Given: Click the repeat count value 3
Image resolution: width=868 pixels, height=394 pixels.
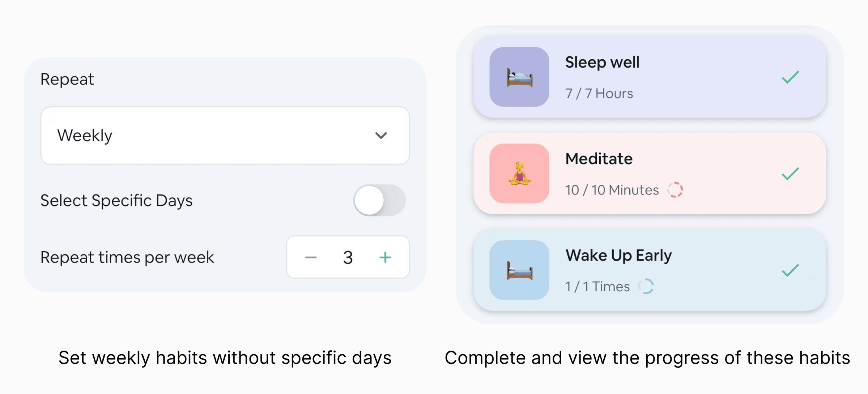Looking at the screenshot, I should pos(348,257).
